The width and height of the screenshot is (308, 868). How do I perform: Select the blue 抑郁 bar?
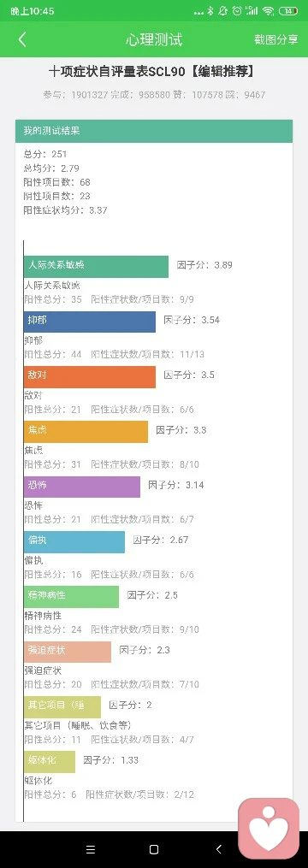[90, 322]
